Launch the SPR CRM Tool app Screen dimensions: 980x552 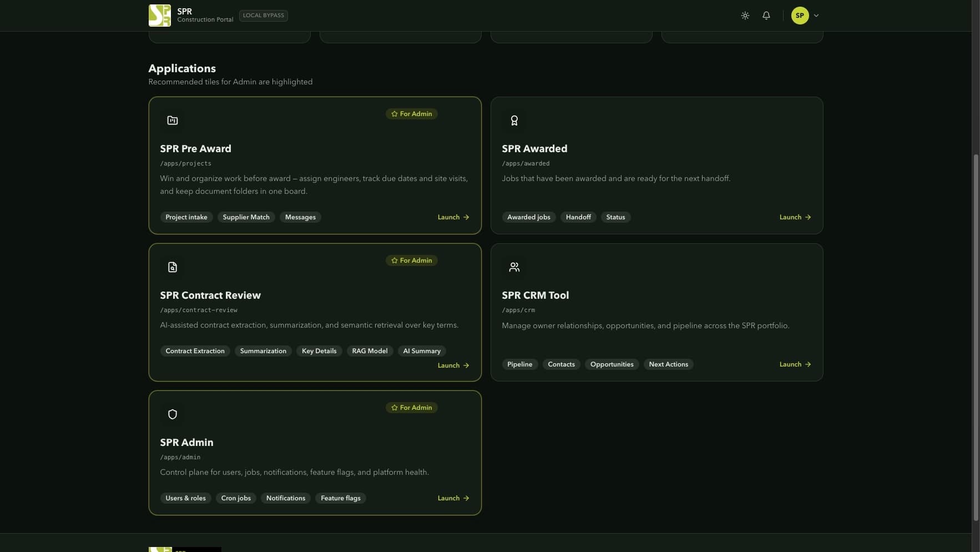[795, 364]
